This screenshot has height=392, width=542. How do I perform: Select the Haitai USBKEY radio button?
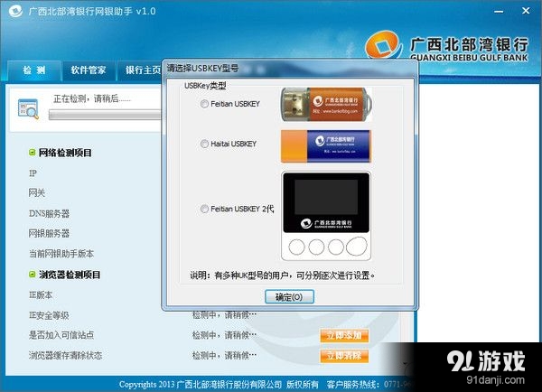[x=204, y=144]
